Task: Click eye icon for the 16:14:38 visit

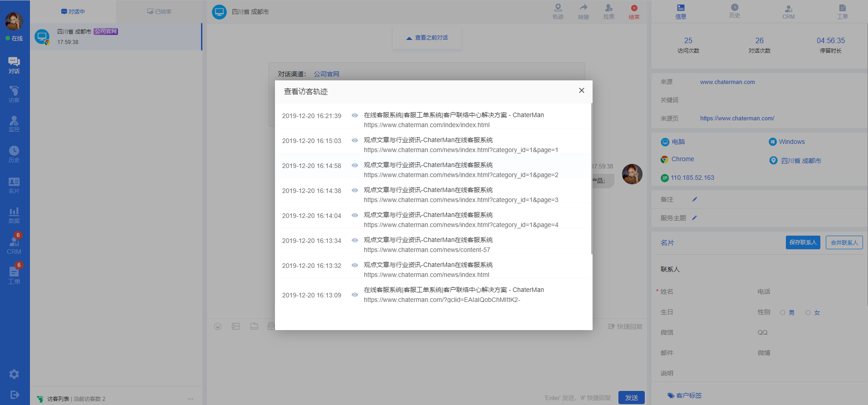Action: pos(355,190)
